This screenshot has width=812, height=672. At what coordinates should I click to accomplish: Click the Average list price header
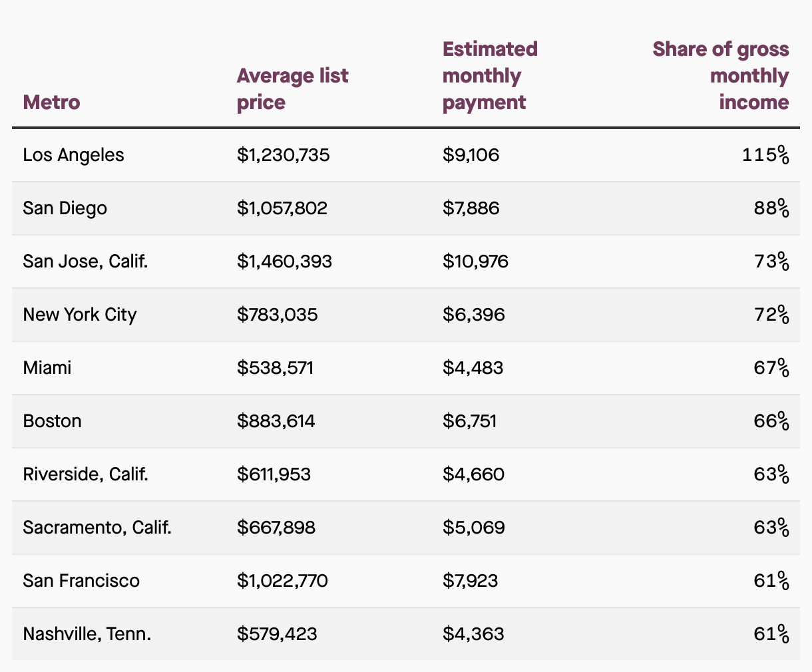[x=292, y=89]
